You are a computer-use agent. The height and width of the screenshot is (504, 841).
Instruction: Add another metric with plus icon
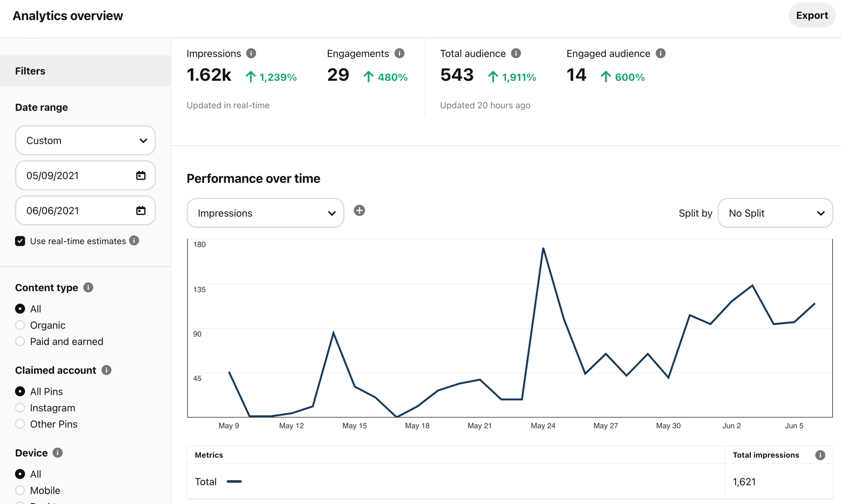point(359,210)
